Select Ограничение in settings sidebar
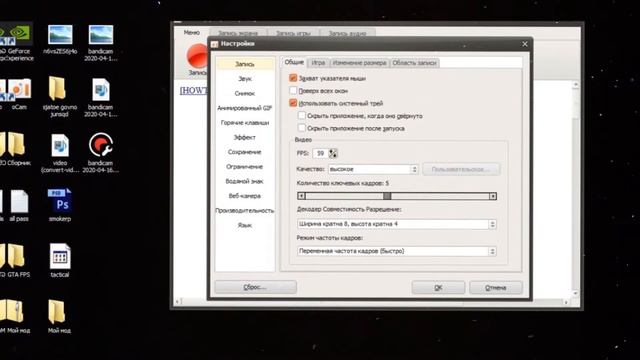 (x=245, y=167)
